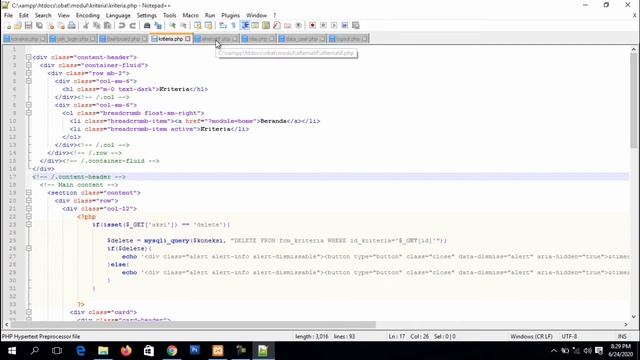Open Firefox from the taskbar
Image resolution: width=640 pixels, height=360 pixels.
tap(126, 351)
